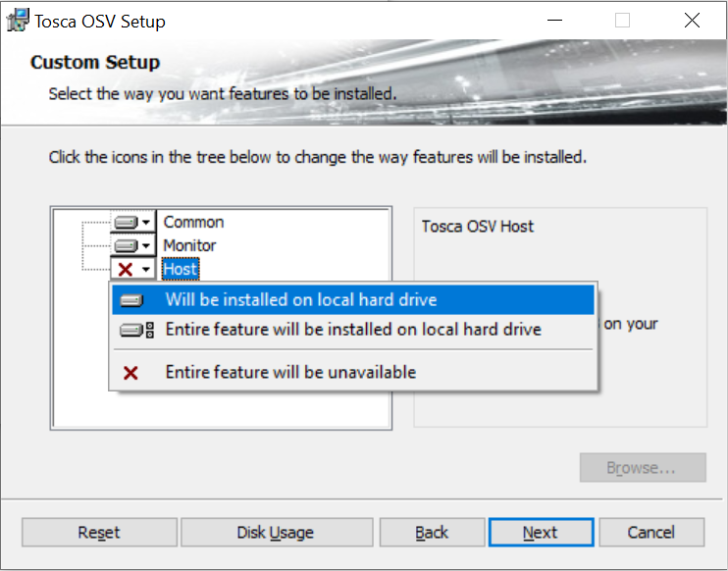Select the Monitor tree item label

(x=189, y=245)
